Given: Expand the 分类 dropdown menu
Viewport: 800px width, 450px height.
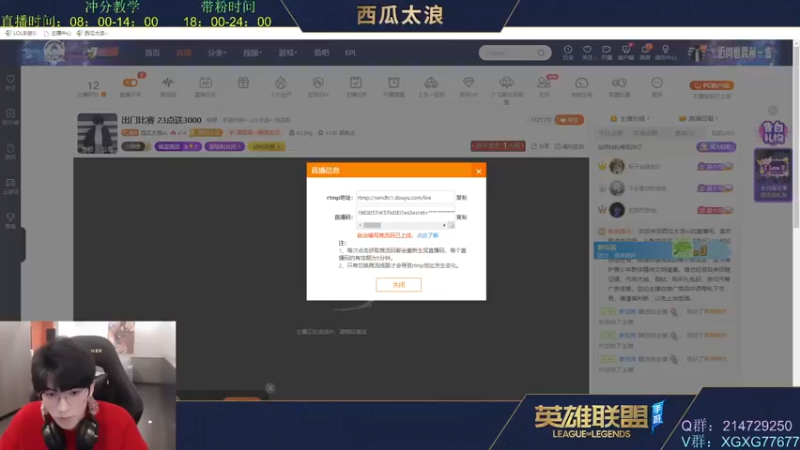Looking at the screenshot, I should point(216,53).
